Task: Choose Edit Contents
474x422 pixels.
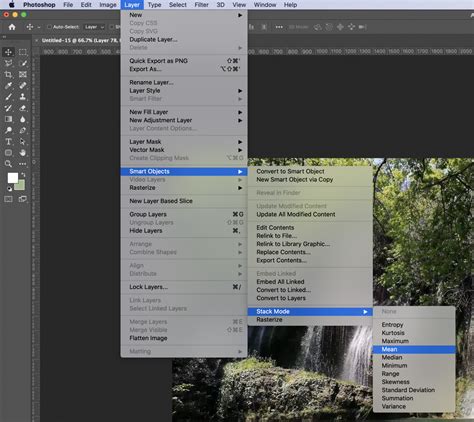Action: point(310,228)
